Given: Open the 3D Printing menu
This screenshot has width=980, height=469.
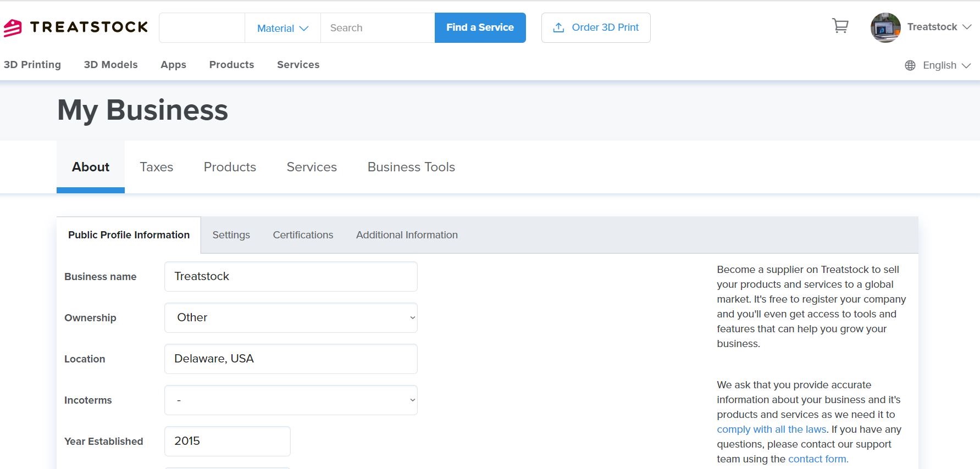Looking at the screenshot, I should point(32,65).
